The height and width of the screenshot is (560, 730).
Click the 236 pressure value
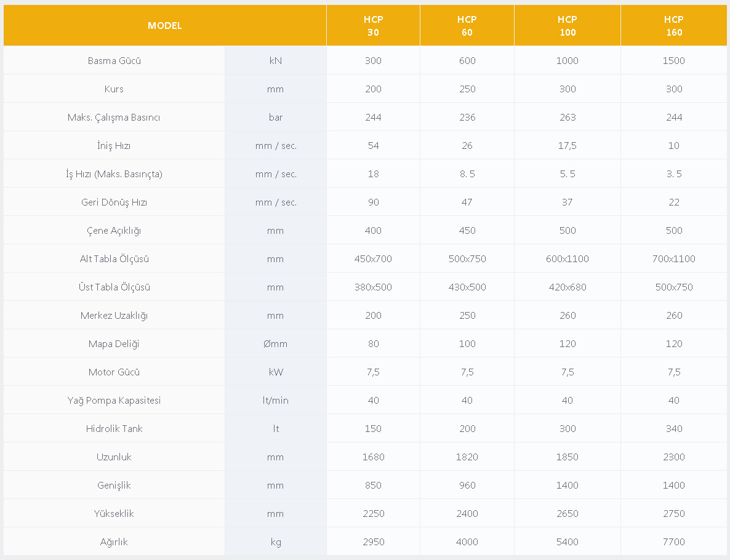[467, 118]
